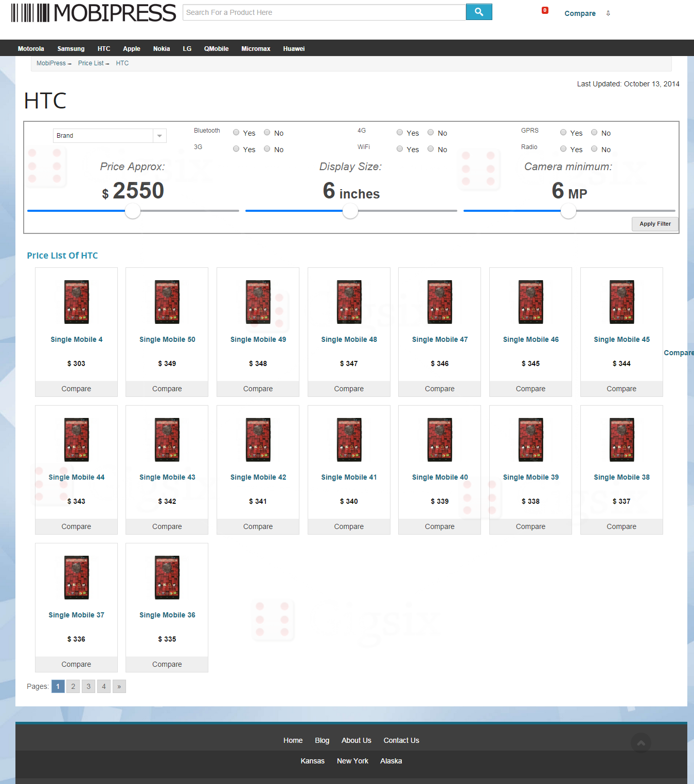Click the search magnifier button
This screenshot has width=694, height=784.
(x=478, y=12)
